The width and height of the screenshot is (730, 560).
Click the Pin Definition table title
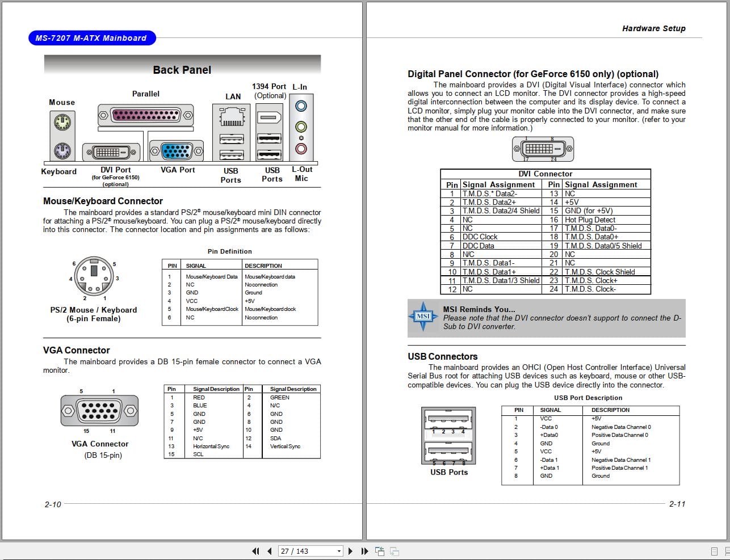click(230, 251)
